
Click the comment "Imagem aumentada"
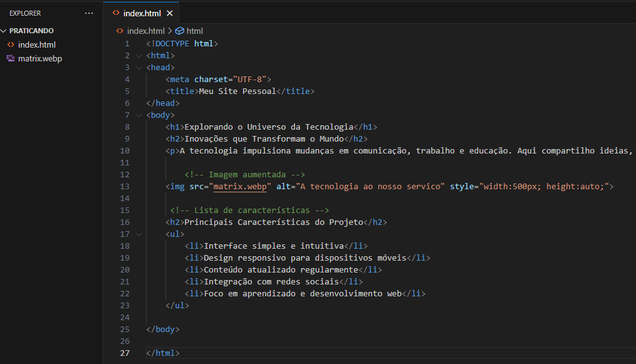point(244,175)
